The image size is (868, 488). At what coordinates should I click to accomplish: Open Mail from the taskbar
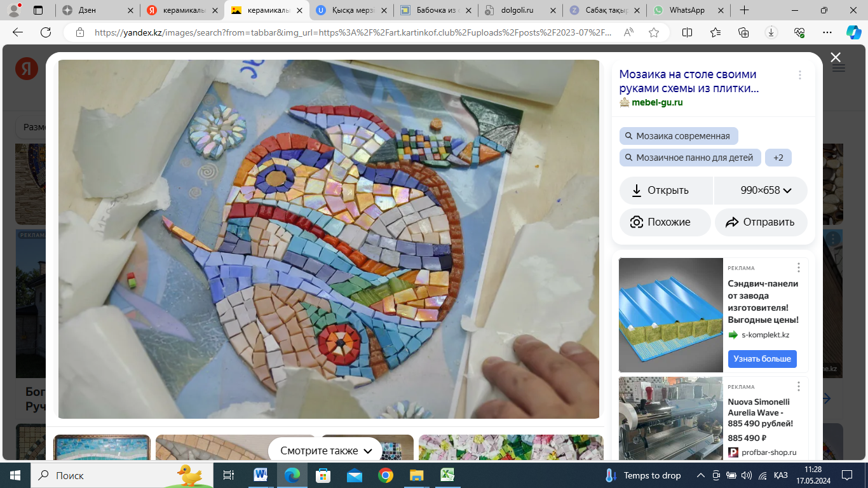pyautogui.click(x=354, y=475)
